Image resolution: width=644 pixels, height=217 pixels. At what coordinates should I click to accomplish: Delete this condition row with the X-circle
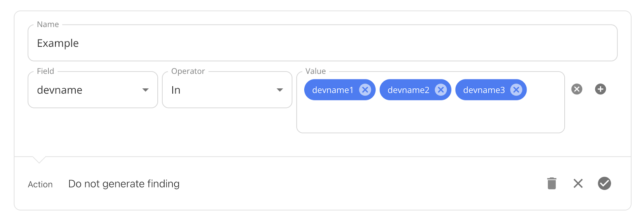point(577,89)
